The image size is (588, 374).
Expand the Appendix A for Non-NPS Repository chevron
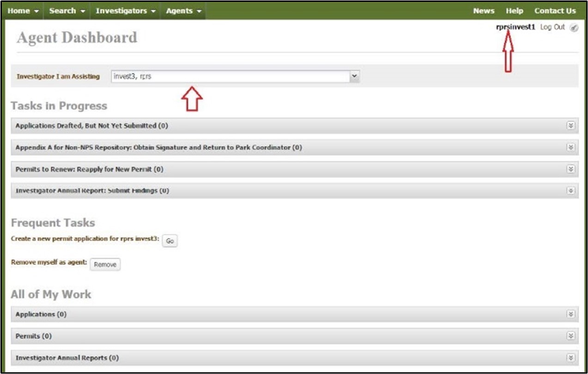570,147
